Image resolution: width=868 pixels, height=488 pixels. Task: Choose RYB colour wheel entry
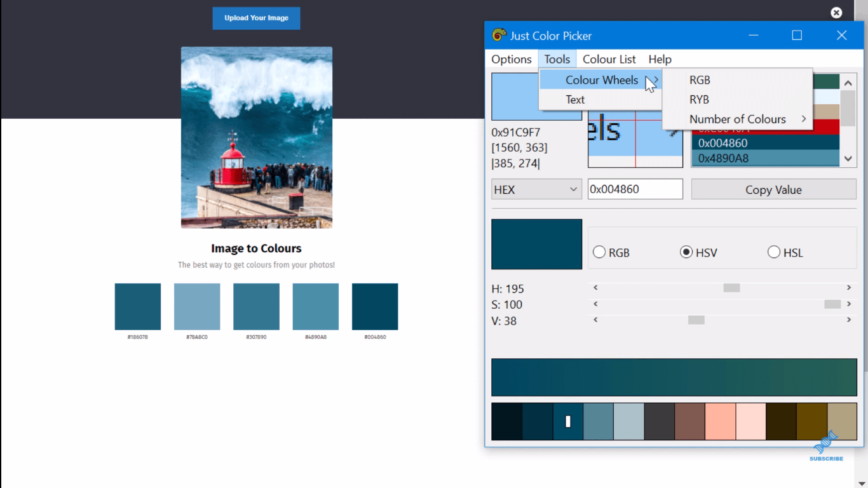737,100
